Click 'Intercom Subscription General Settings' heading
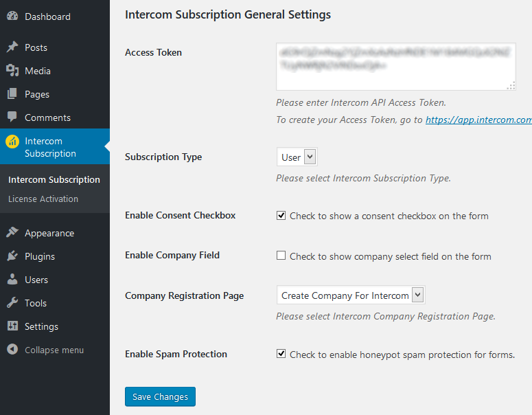Image resolution: width=532 pixels, height=415 pixels. pos(228,14)
